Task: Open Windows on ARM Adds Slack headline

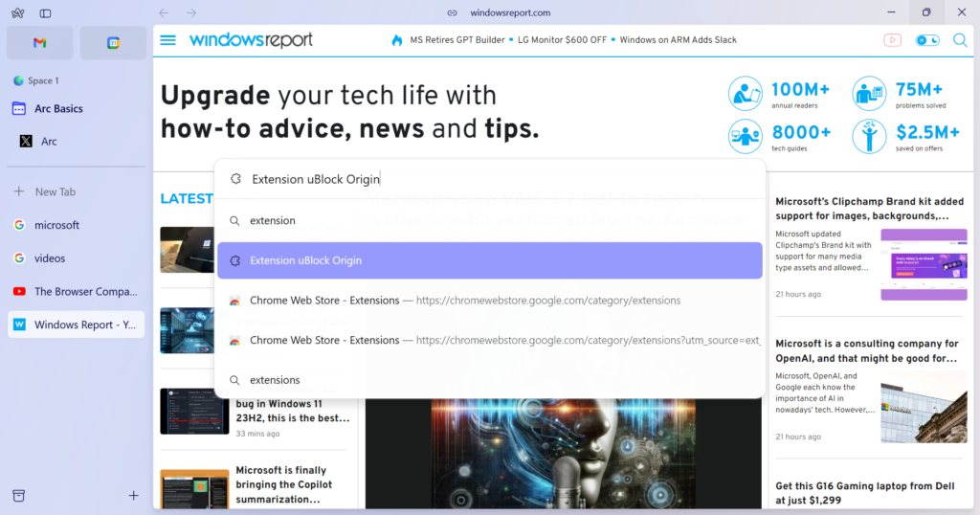Action: coord(679,40)
